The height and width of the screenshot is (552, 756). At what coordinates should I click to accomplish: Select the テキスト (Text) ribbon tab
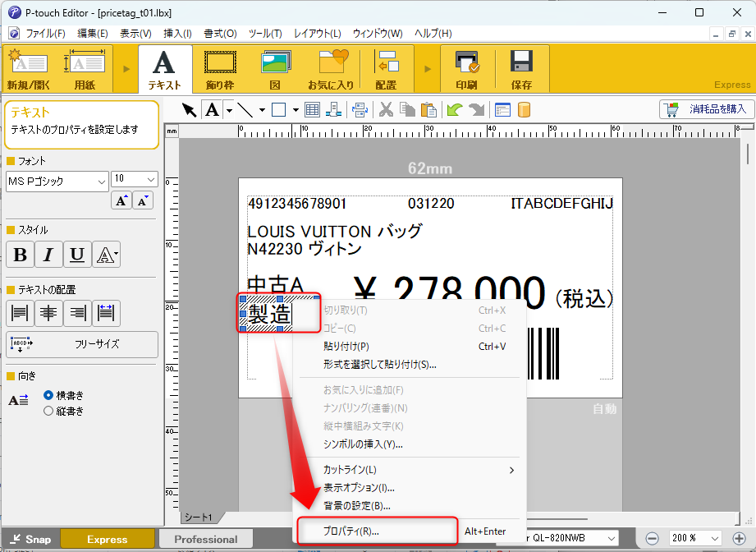pyautogui.click(x=165, y=68)
